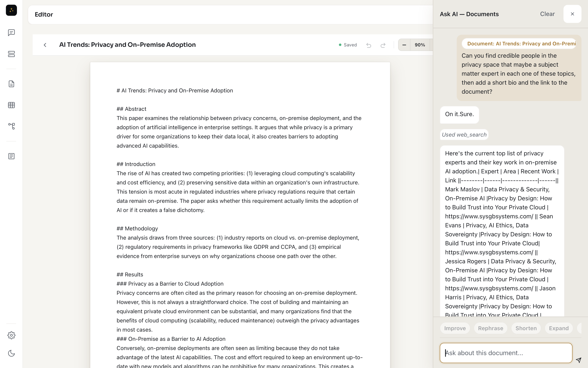
Task: Open the table grid sidebar icon
Action: (x=11, y=105)
